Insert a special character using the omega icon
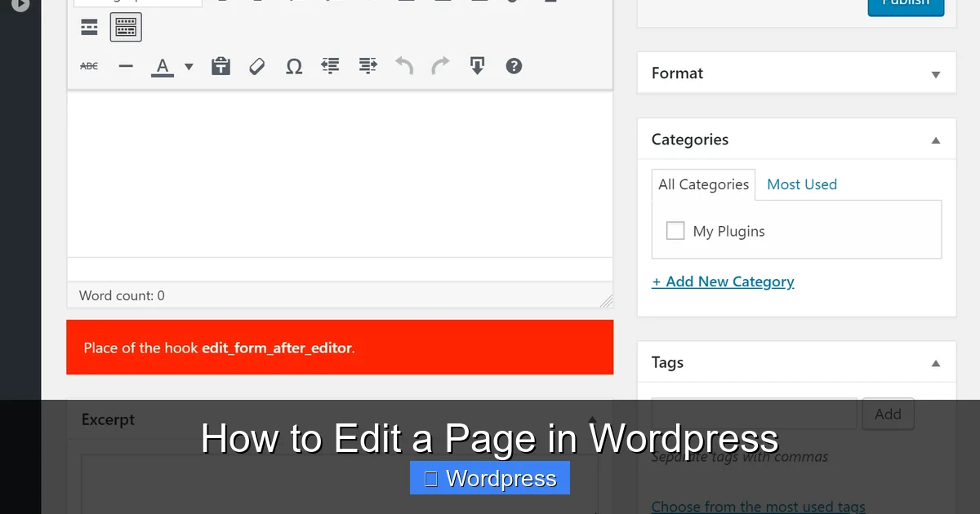This screenshot has width=980, height=514. point(294,65)
